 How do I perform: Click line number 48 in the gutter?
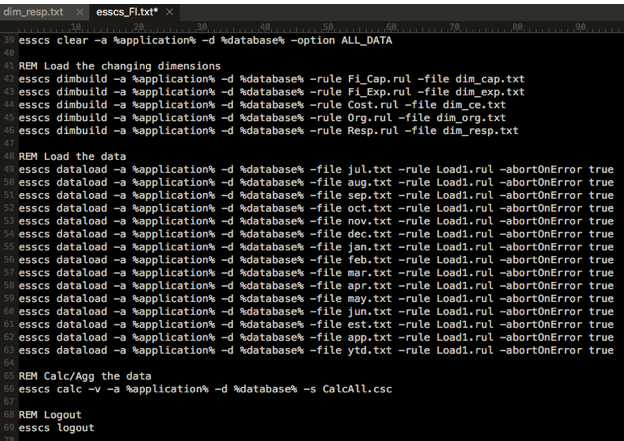coord(8,156)
